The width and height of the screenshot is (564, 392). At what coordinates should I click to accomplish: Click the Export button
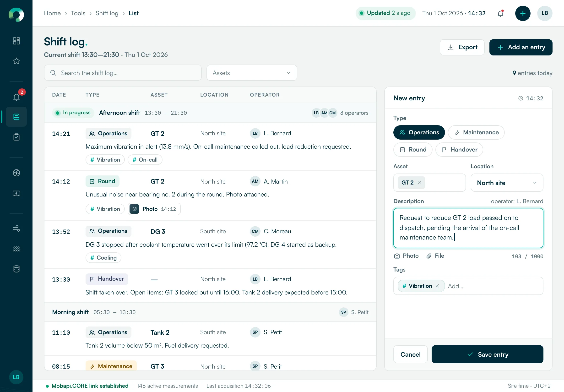pyautogui.click(x=462, y=47)
